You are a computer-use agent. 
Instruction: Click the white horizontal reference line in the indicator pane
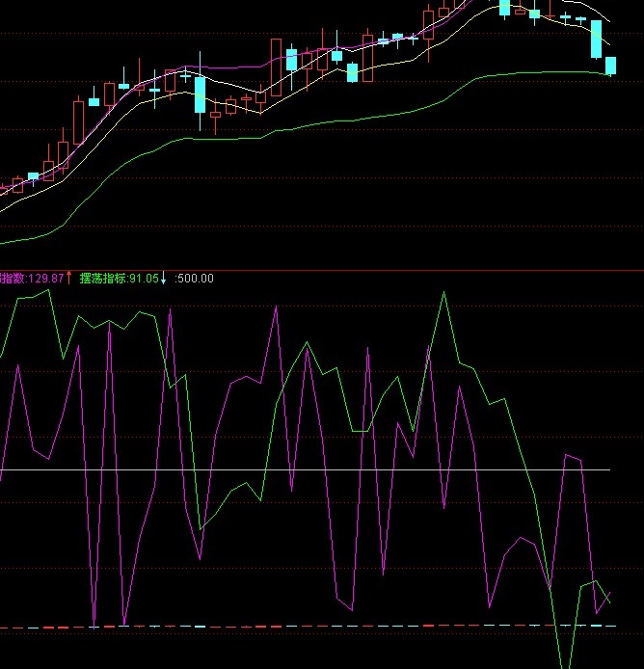click(306, 469)
